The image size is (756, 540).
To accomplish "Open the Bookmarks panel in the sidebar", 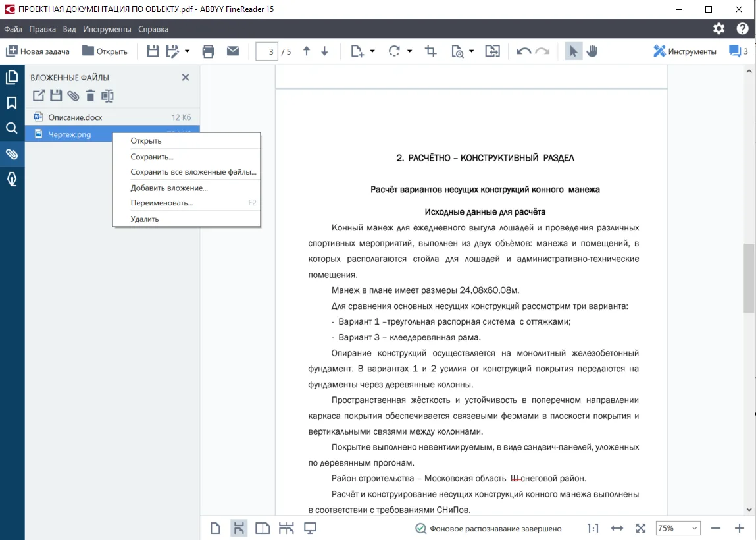I will pos(12,103).
